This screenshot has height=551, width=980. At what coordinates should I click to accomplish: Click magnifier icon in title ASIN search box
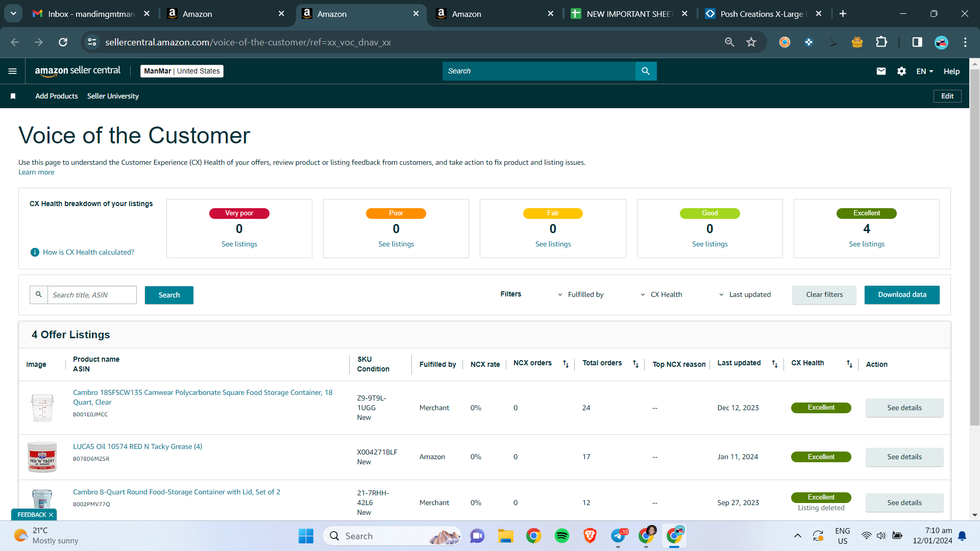pos(39,295)
